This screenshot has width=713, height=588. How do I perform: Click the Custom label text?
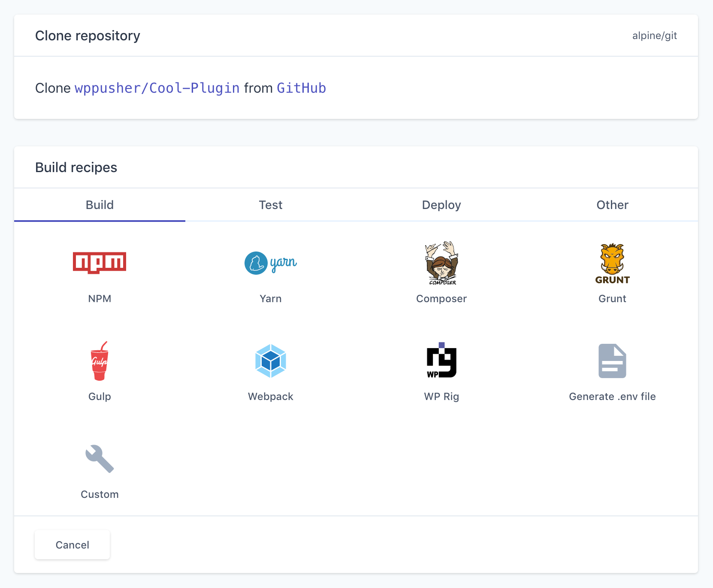click(100, 494)
